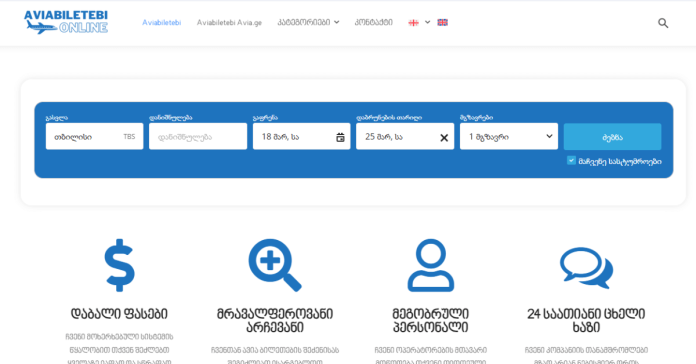Click the Aviabiletebi Online airplane logo
The width and height of the screenshot is (696, 364).
click(x=66, y=22)
